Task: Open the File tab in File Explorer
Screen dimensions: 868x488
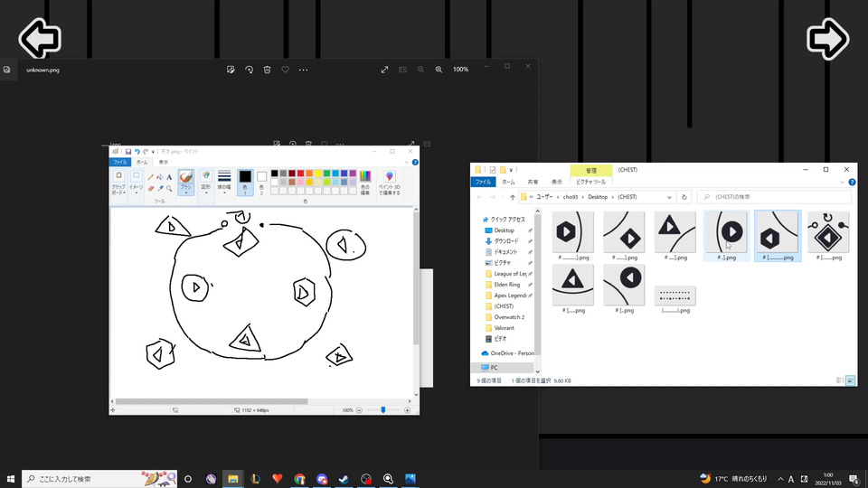Action: (483, 182)
